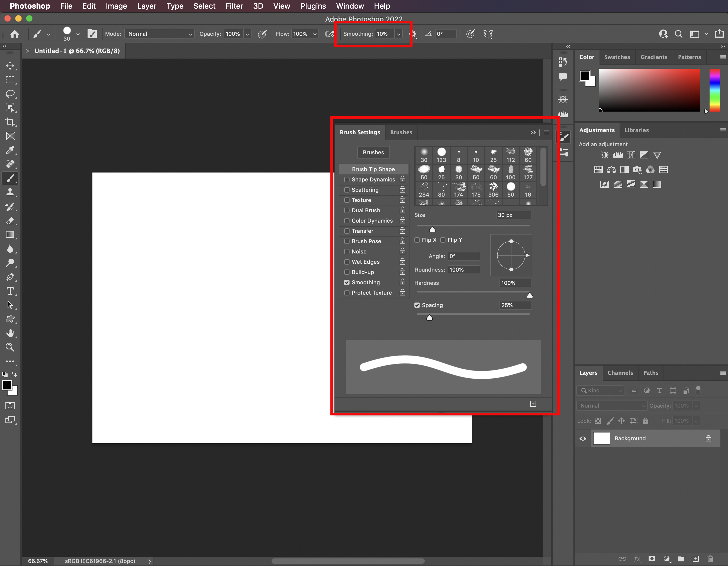Set foreground color using the color field

pyautogui.click(x=649, y=90)
